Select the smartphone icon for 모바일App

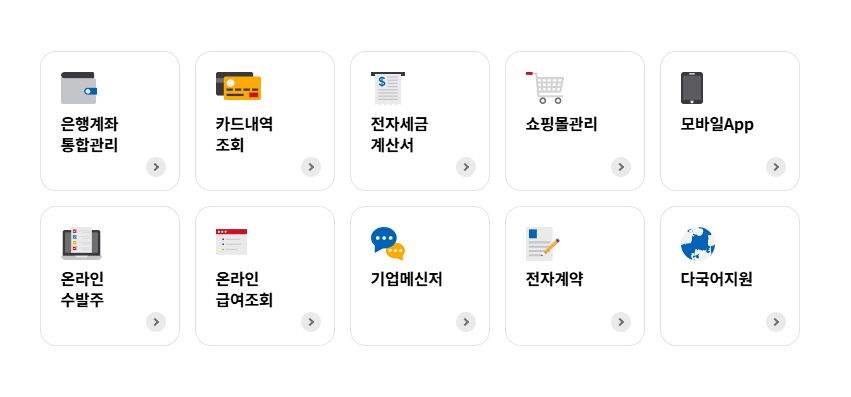[692, 88]
